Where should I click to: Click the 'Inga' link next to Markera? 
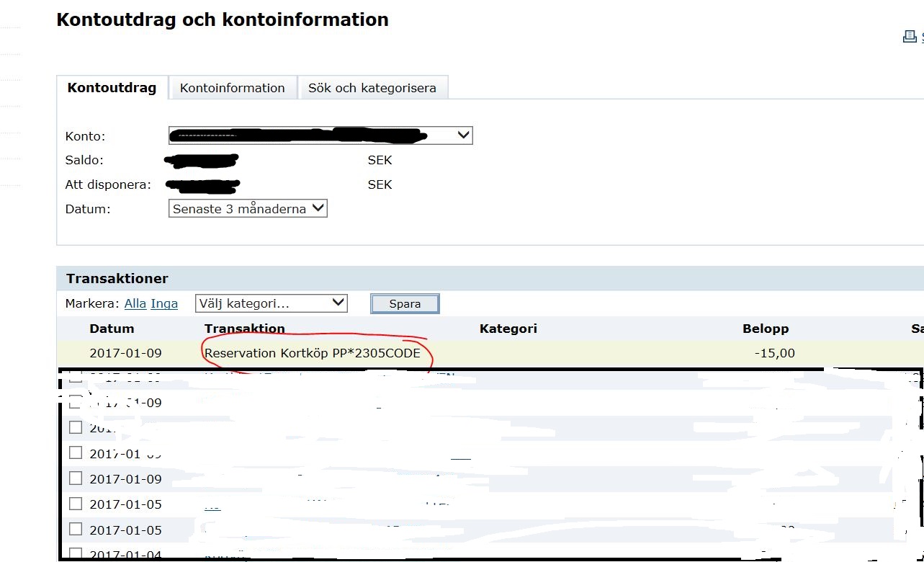click(x=164, y=303)
